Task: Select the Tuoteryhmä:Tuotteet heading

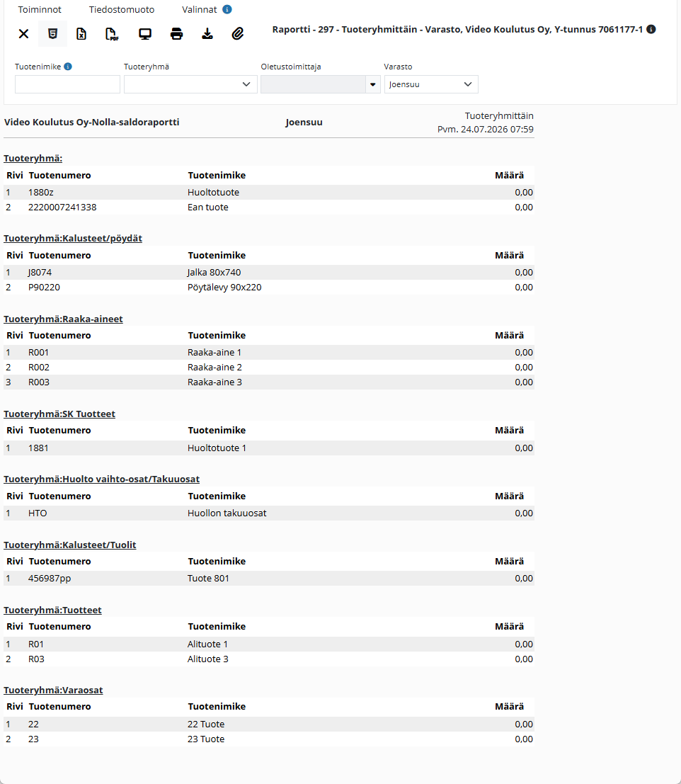Action: 52,610
